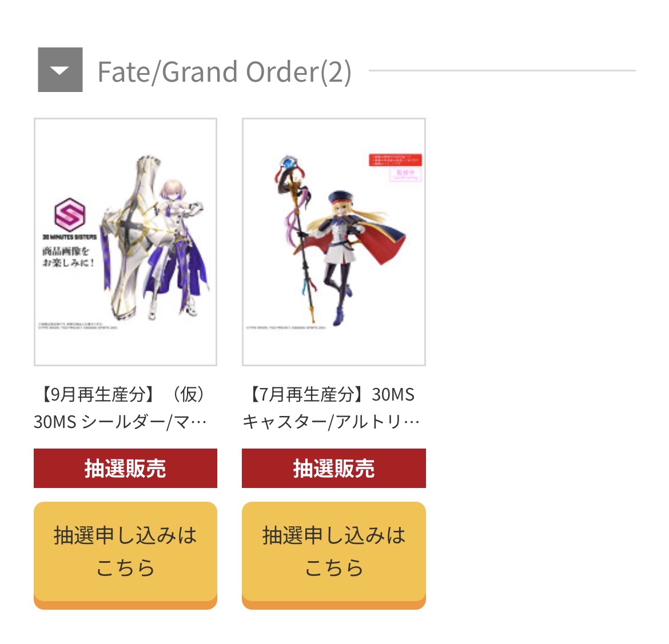This screenshot has height=644, width=669.
Task: Click 抽選申し込みはこちら for Caster item
Action: (334, 555)
